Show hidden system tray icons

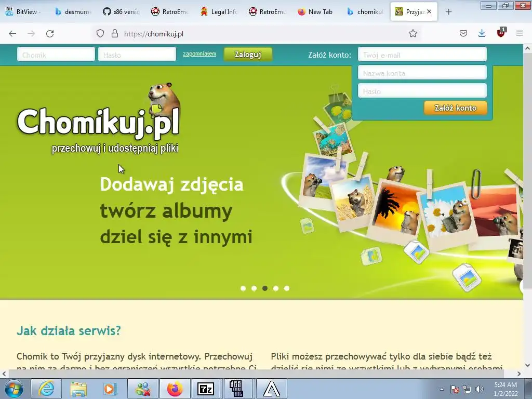[442, 389]
